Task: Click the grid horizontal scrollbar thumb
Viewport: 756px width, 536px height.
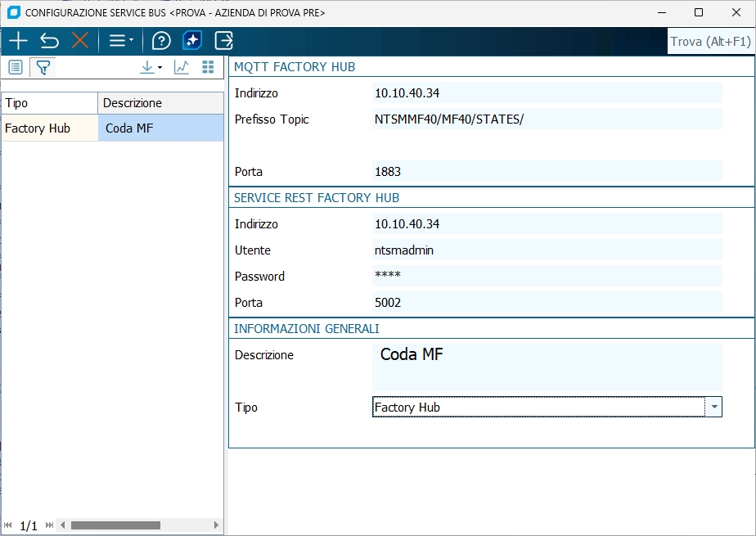Action: click(115, 525)
